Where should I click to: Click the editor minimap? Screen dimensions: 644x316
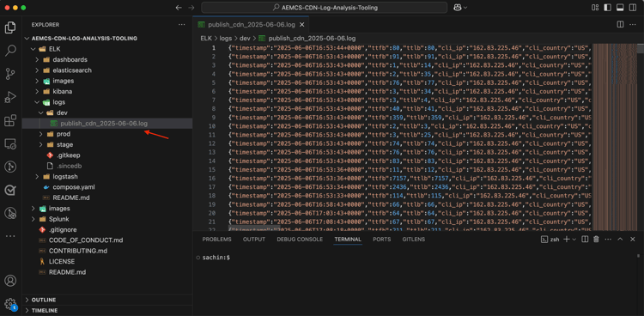(x=614, y=136)
